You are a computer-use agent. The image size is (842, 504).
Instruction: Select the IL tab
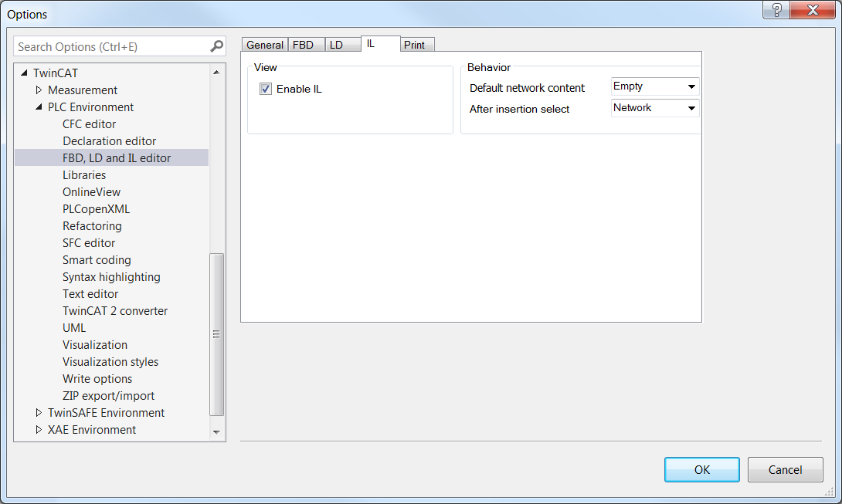click(x=380, y=43)
